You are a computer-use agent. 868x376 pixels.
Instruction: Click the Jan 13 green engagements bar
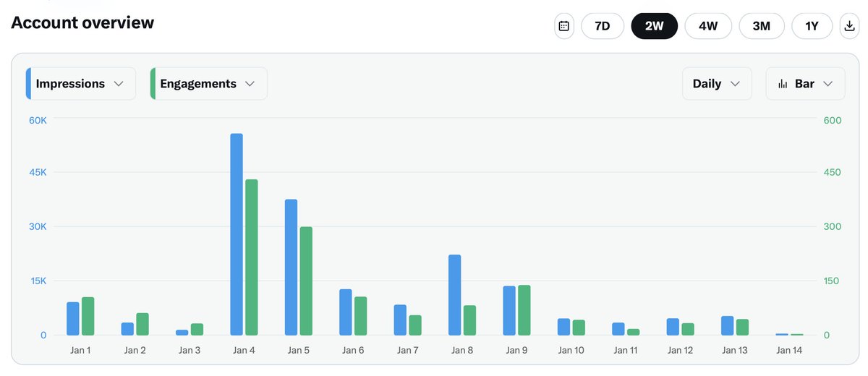(742, 327)
